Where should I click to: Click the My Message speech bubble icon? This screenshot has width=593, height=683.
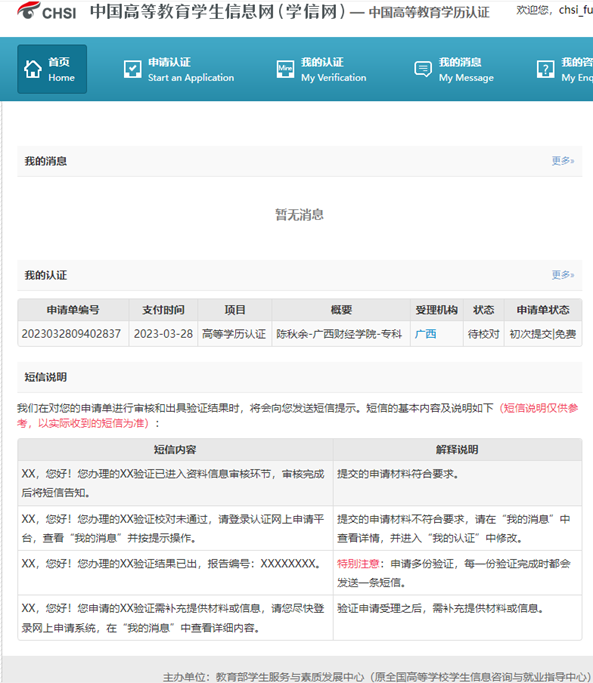423,69
